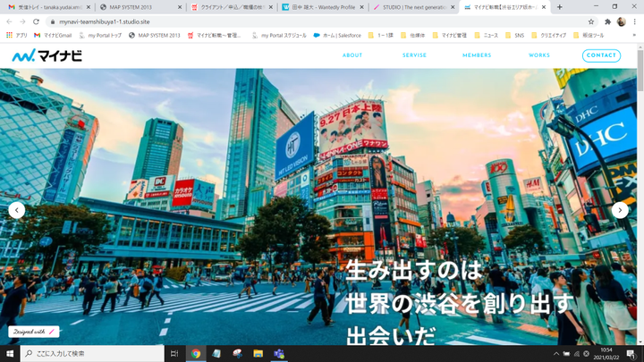The height and width of the screenshot is (362, 644).
Task: Open the MEMBERS navigation link
Action: [x=476, y=55]
